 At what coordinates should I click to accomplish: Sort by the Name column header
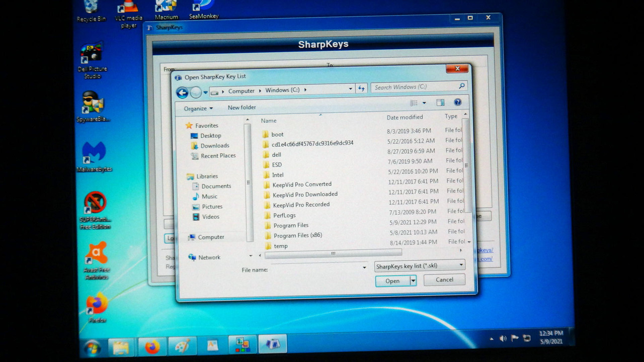[x=269, y=121]
